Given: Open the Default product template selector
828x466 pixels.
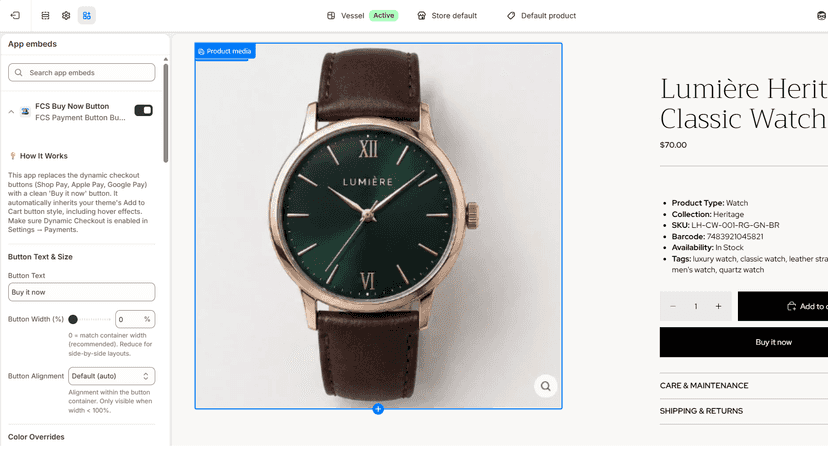Looking at the screenshot, I should [541, 16].
